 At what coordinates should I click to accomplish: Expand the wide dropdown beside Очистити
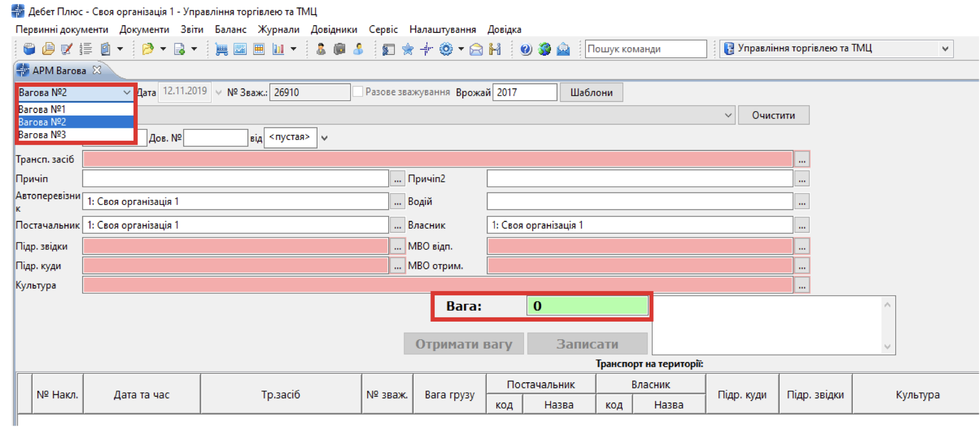coord(728,115)
